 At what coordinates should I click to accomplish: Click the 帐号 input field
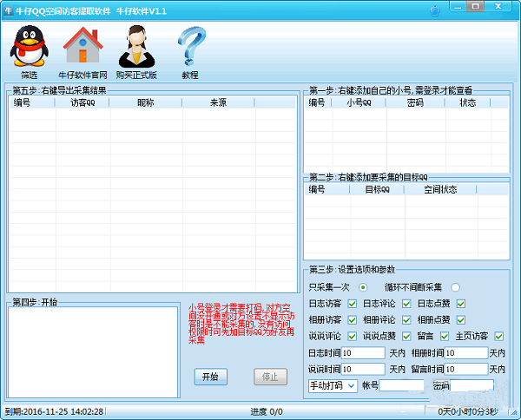pyautogui.click(x=401, y=385)
